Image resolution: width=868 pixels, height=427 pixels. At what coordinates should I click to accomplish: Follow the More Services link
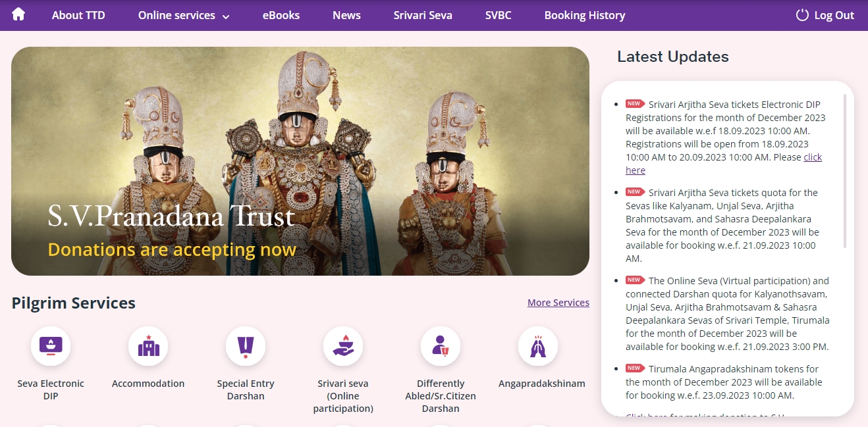(x=558, y=303)
